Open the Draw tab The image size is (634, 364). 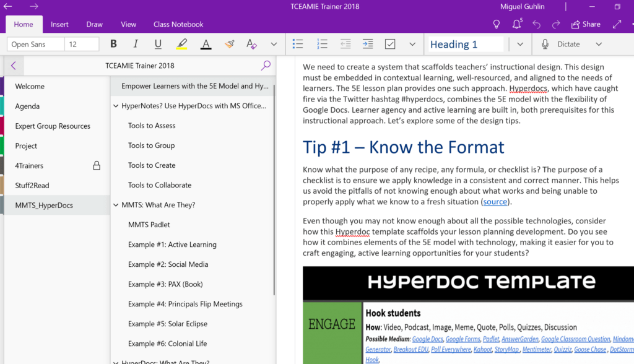[x=94, y=24]
